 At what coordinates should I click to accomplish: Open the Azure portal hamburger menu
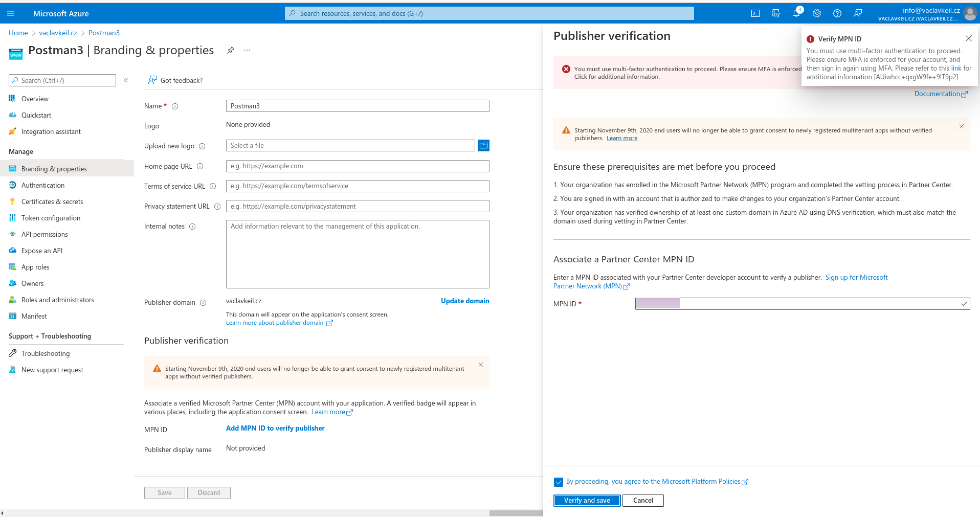[11, 13]
